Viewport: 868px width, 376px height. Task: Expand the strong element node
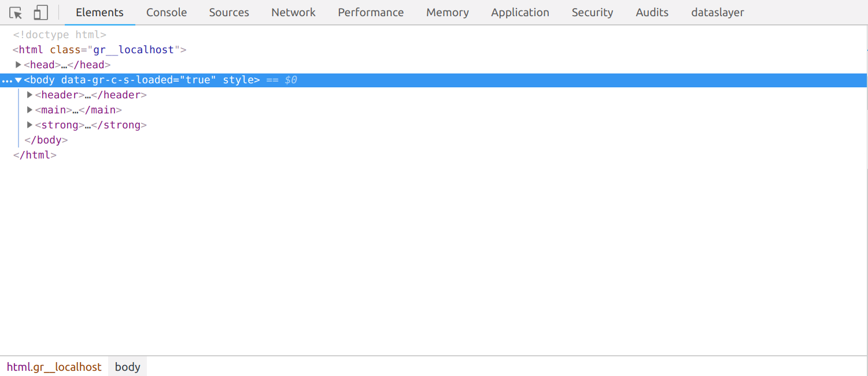click(x=29, y=125)
